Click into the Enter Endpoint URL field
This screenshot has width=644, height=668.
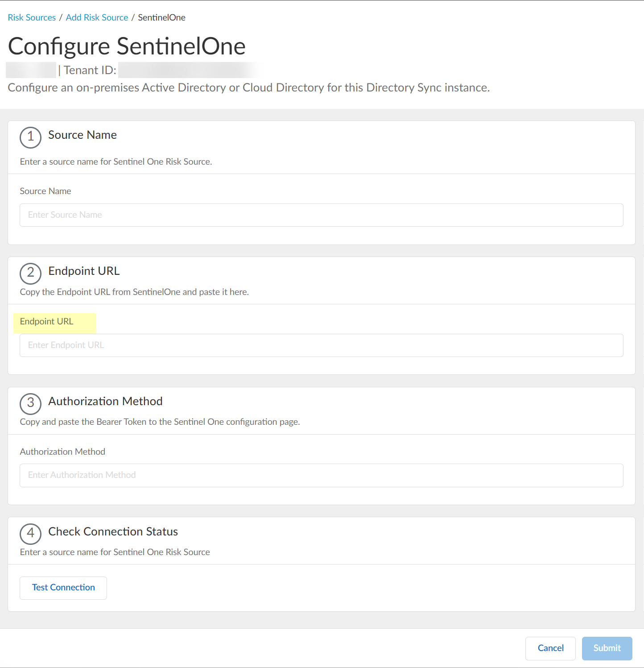pos(321,345)
